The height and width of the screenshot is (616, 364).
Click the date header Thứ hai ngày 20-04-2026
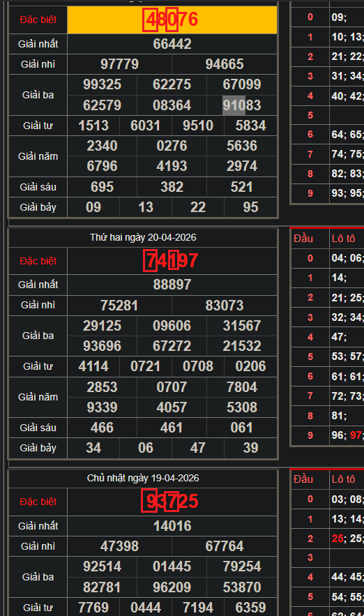point(143,237)
